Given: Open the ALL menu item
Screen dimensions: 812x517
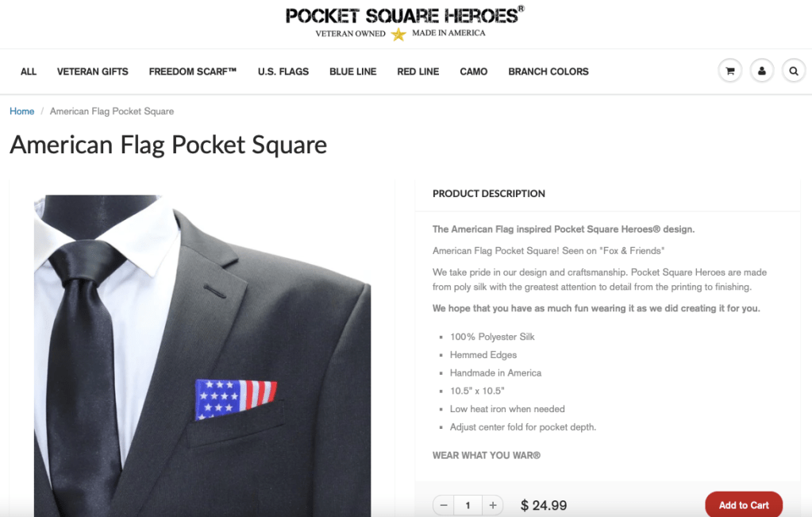Looking at the screenshot, I should (x=29, y=71).
